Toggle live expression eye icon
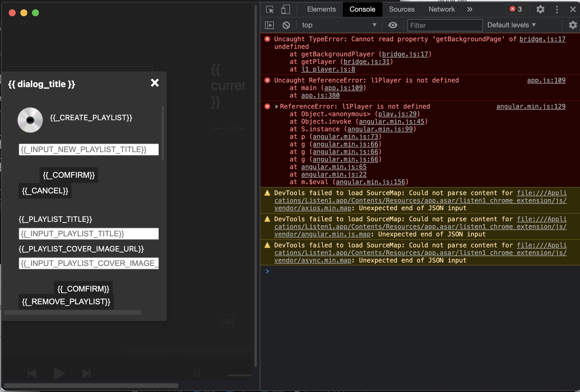Image resolution: width=580 pixels, height=392 pixels. coord(393,25)
